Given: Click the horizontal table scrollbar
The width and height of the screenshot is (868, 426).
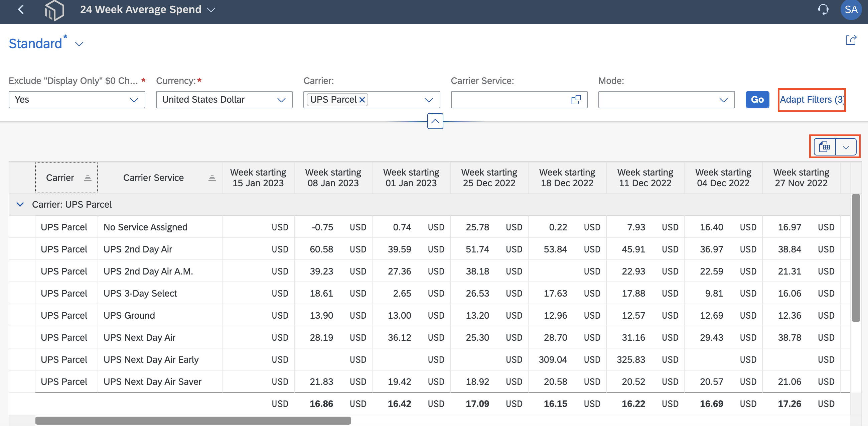Looking at the screenshot, I should [193, 420].
